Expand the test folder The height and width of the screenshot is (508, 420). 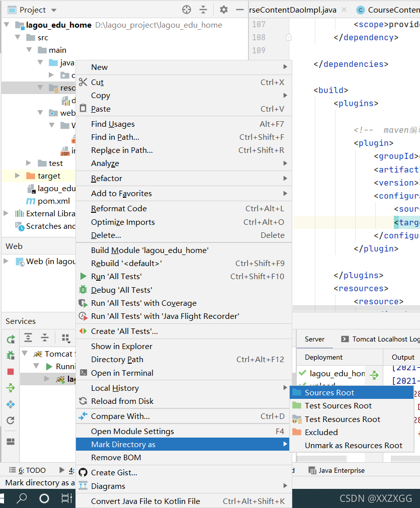coord(29,162)
